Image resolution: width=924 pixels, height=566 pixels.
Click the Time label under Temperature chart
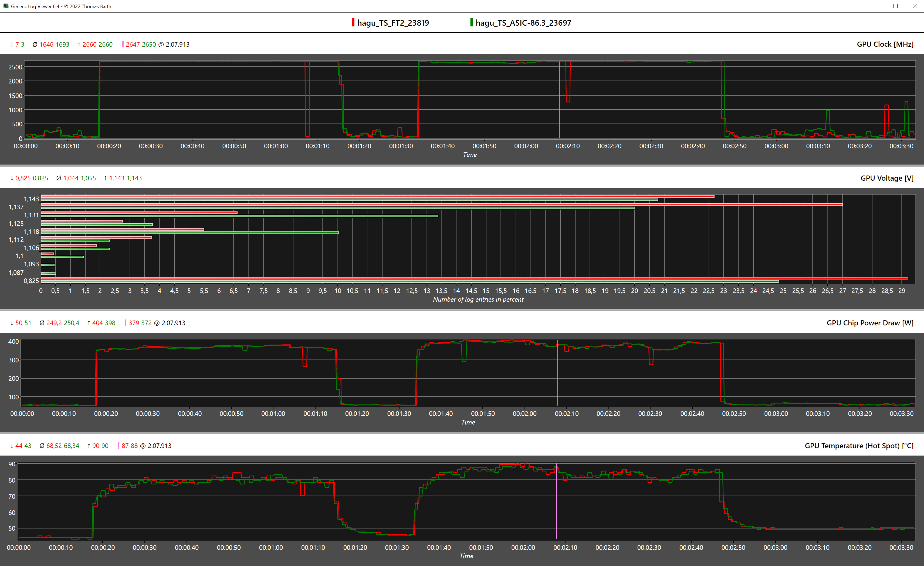point(466,556)
